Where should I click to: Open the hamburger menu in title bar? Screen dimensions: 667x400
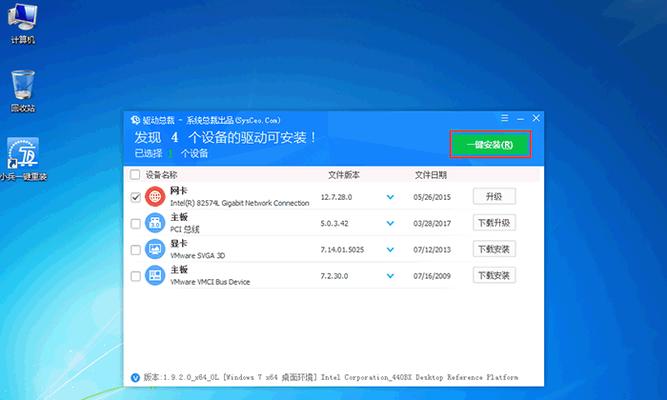pos(505,118)
